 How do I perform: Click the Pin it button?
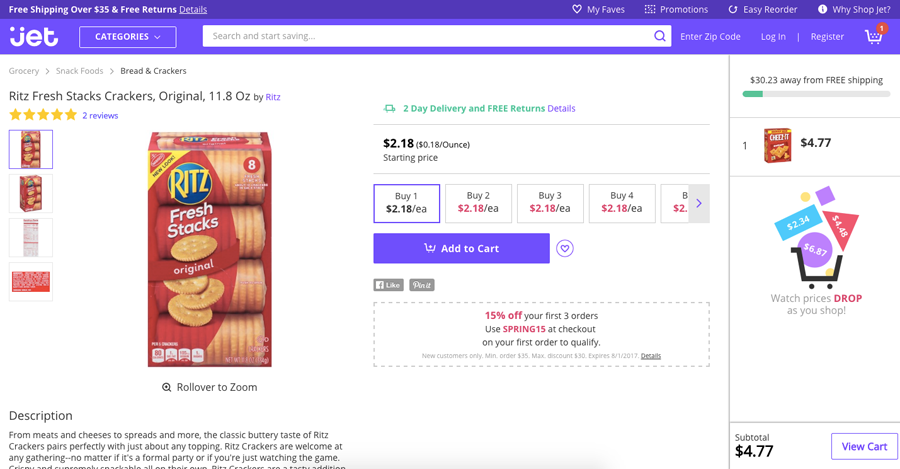coord(421,285)
